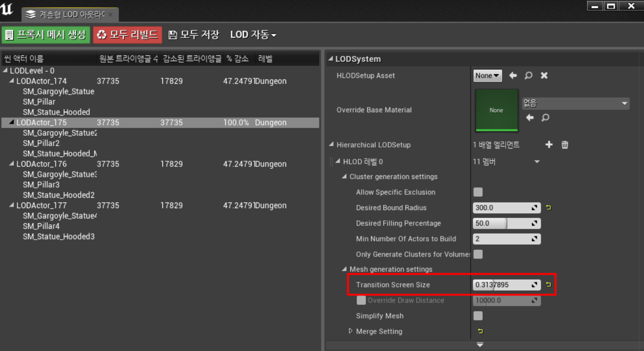The height and width of the screenshot is (351, 644).
Task: Open the 없음 material dropdown
Action: pos(576,103)
